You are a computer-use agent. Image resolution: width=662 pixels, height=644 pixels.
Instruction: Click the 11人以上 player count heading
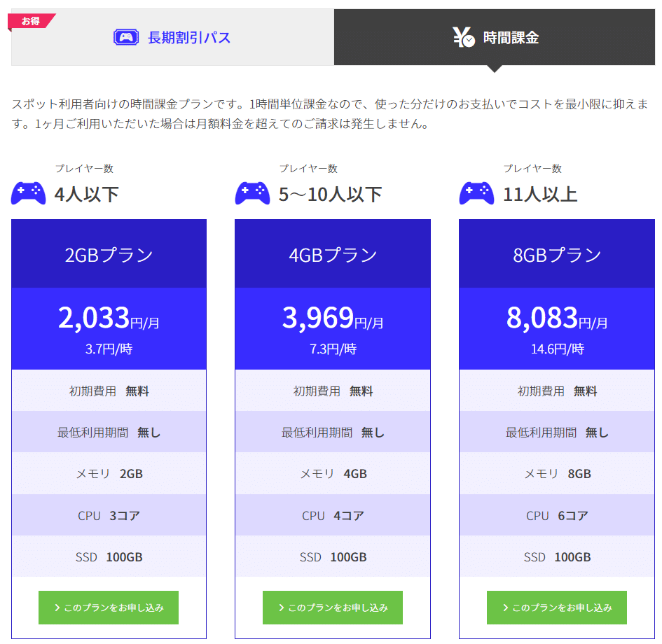[540, 195]
